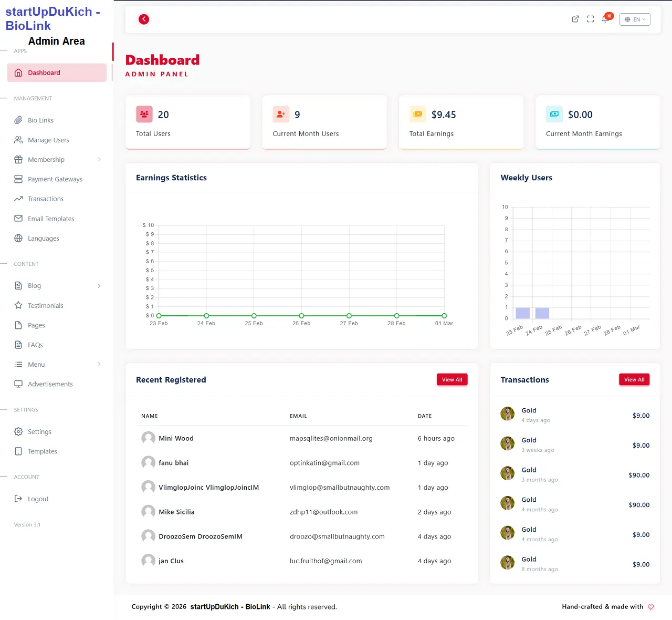672x620 pixels.
Task: Expand the Membership submenu
Action: pos(100,159)
